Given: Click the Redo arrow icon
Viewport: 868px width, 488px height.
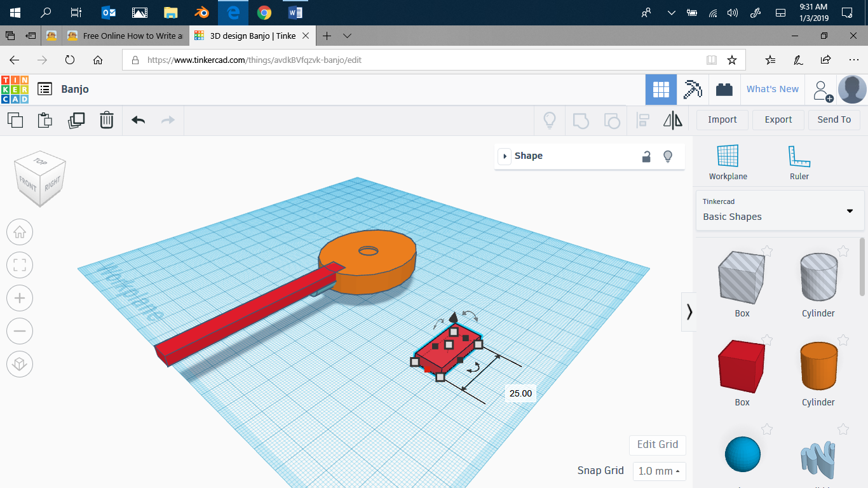Looking at the screenshot, I should (x=168, y=119).
